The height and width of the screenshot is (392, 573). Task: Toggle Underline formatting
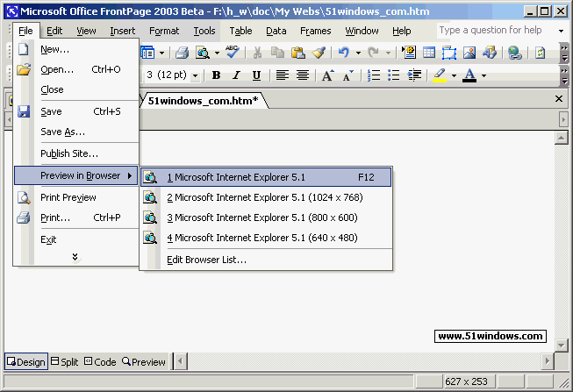click(x=256, y=75)
